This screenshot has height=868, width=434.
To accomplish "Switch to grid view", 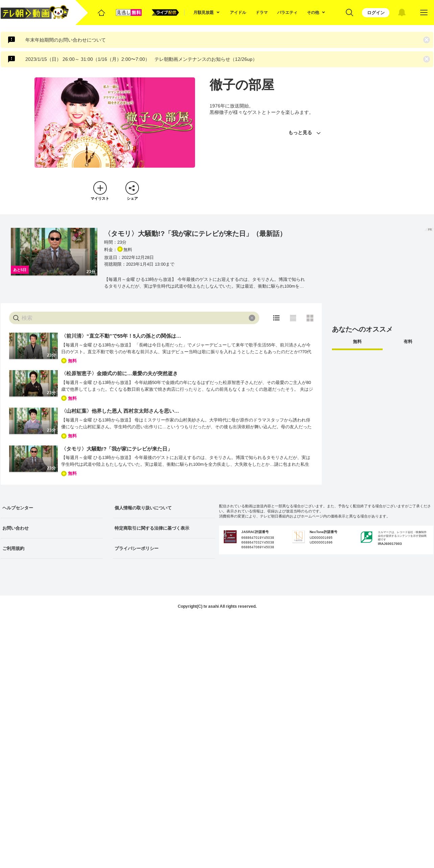I will [310, 318].
